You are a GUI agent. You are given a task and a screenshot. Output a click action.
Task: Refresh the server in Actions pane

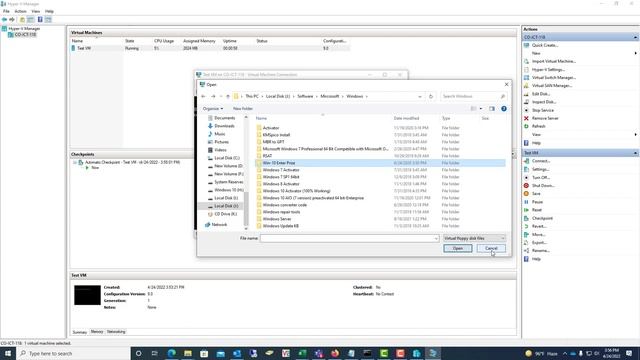(x=538, y=127)
